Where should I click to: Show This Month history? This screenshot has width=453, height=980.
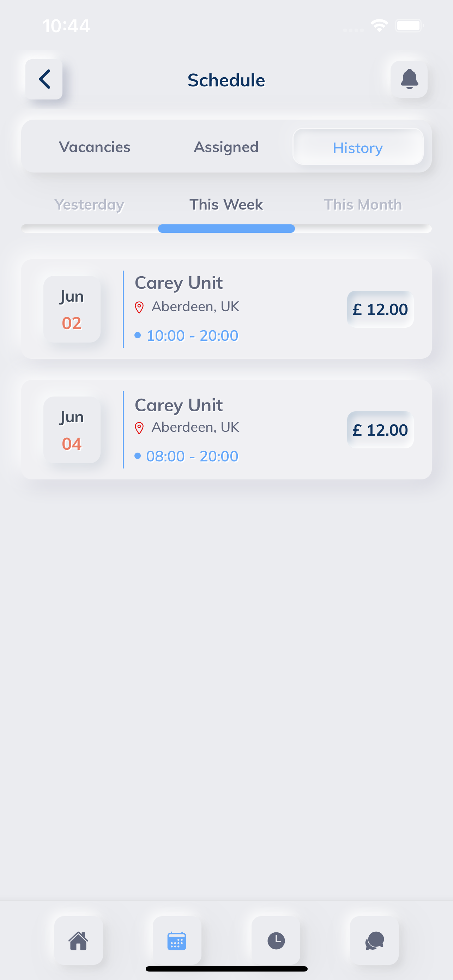(x=363, y=205)
